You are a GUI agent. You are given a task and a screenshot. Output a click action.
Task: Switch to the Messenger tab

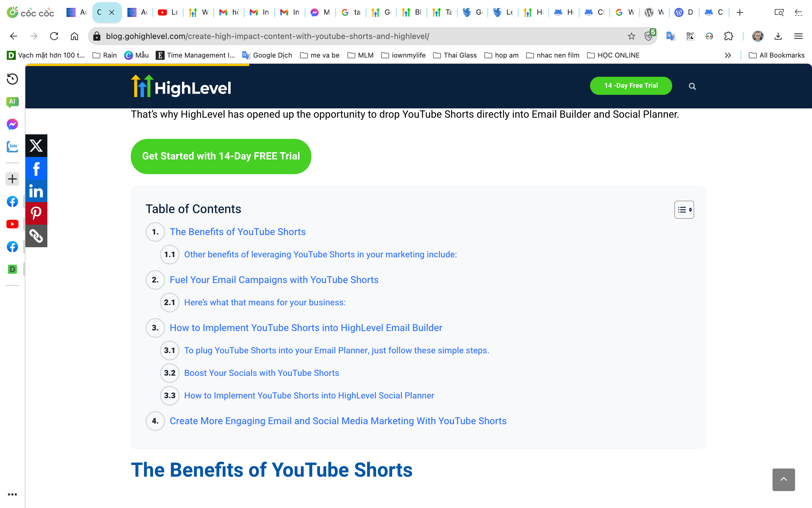pos(320,12)
